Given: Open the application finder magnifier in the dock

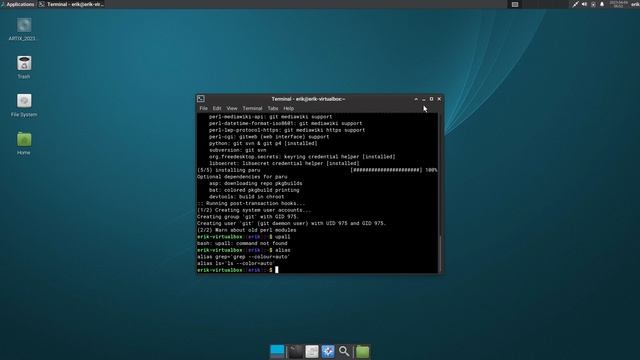Looking at the screenshot, I should (344, 351).
